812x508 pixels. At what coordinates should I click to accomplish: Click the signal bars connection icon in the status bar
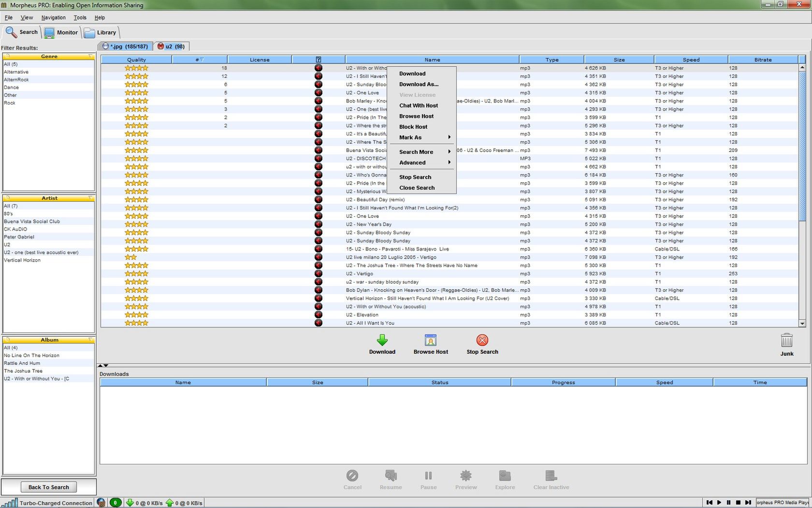[x=10, y=503]
